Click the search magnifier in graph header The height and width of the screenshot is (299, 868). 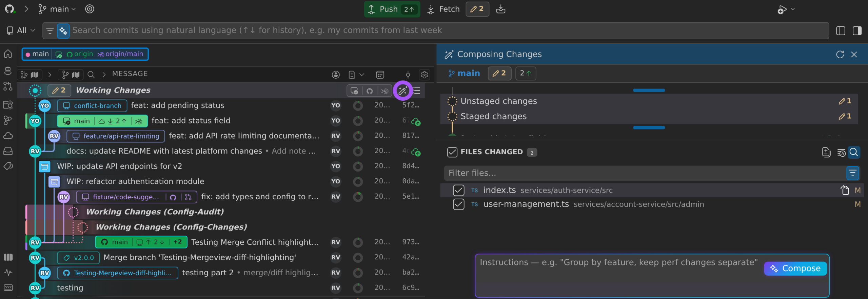[x=91, y=75]
